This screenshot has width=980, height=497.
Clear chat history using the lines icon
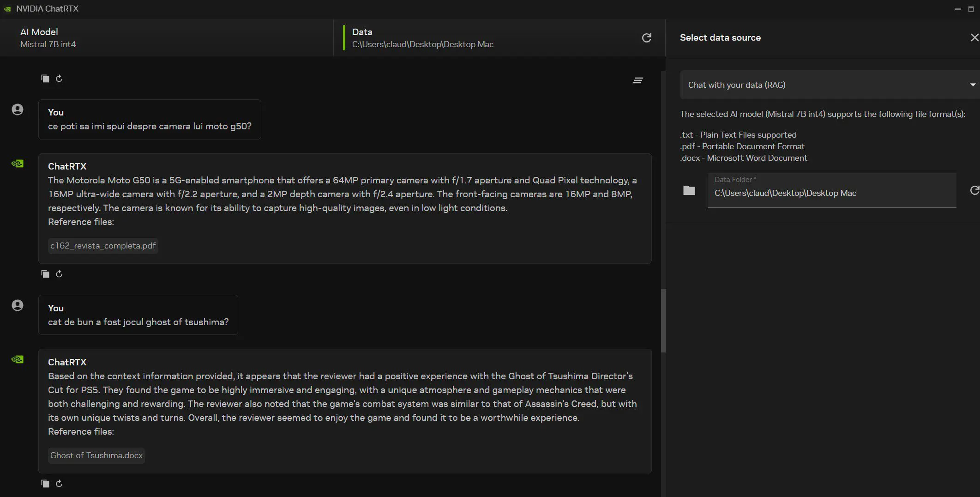point(638,80)
